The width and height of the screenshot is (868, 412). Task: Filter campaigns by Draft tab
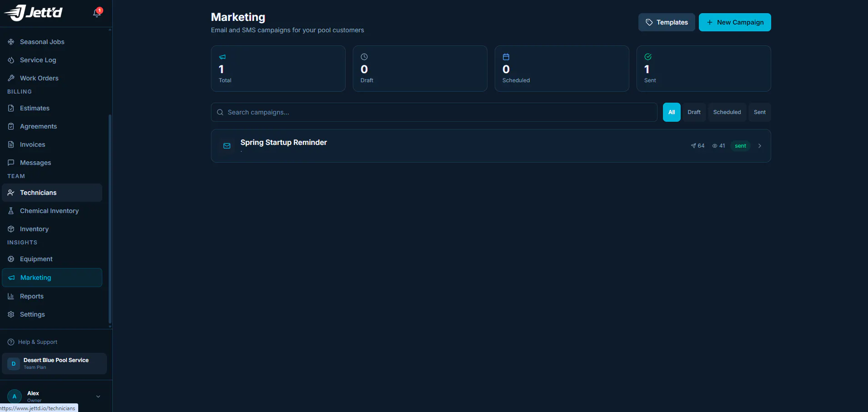coord(694,112)
